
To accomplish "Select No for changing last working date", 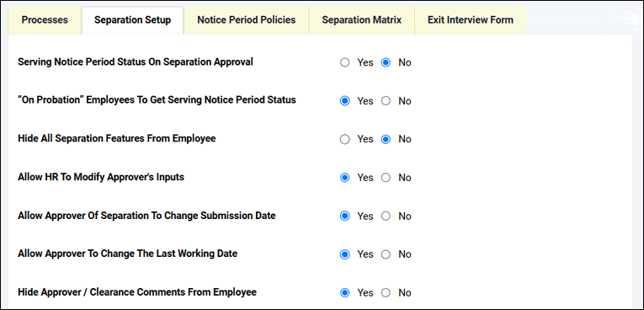I will [x=386, y=254].
